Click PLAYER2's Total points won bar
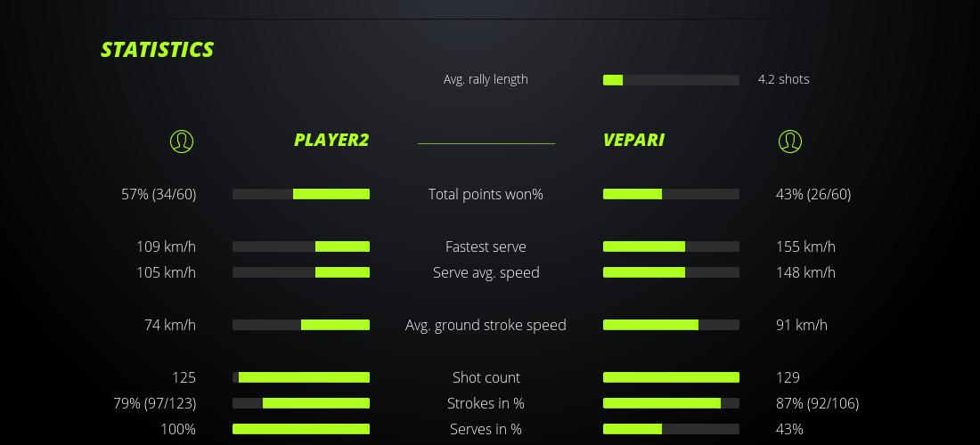Viewport: 980px width, 445px height. click(x=301, y=194)
